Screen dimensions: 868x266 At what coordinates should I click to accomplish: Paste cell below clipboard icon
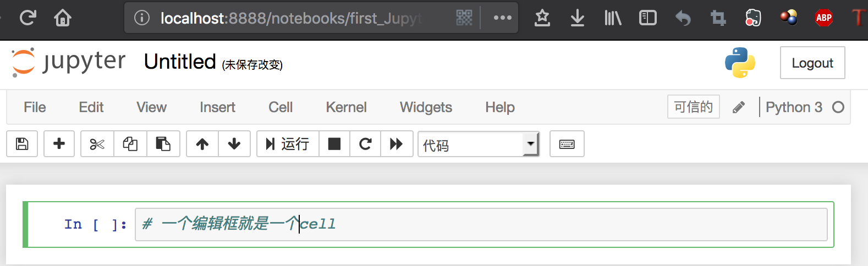click(163, 144)
